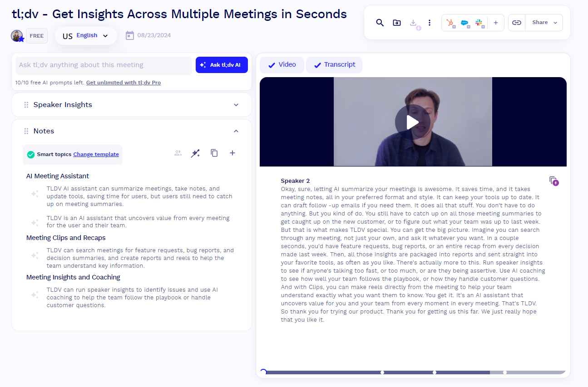This screenshot has height=387, width=588.
Task: Click the meeting title text
Action: click(x=179, y=14)
